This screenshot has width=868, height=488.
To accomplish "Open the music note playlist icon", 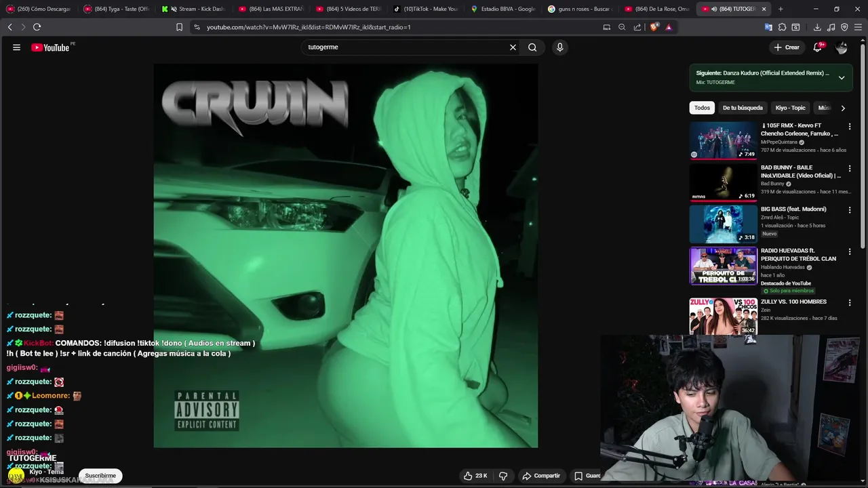I will [831, 27].
